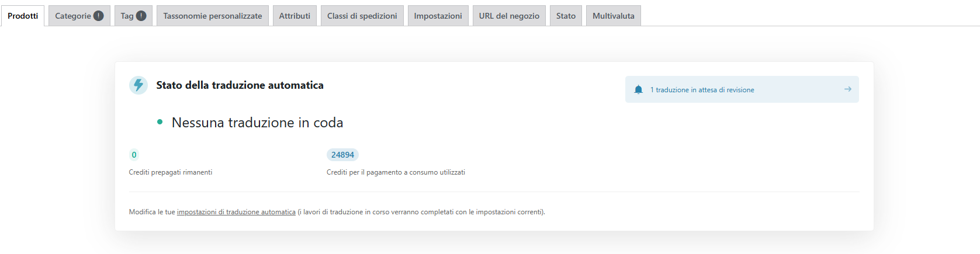Click the warning icon on Categorie tab
980x254 pixels.
point(99,16)
